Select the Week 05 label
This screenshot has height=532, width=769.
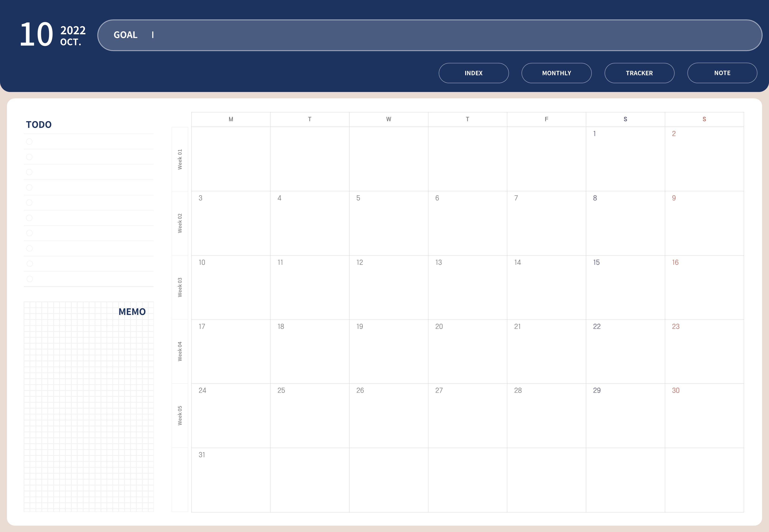tap(180, 416)
